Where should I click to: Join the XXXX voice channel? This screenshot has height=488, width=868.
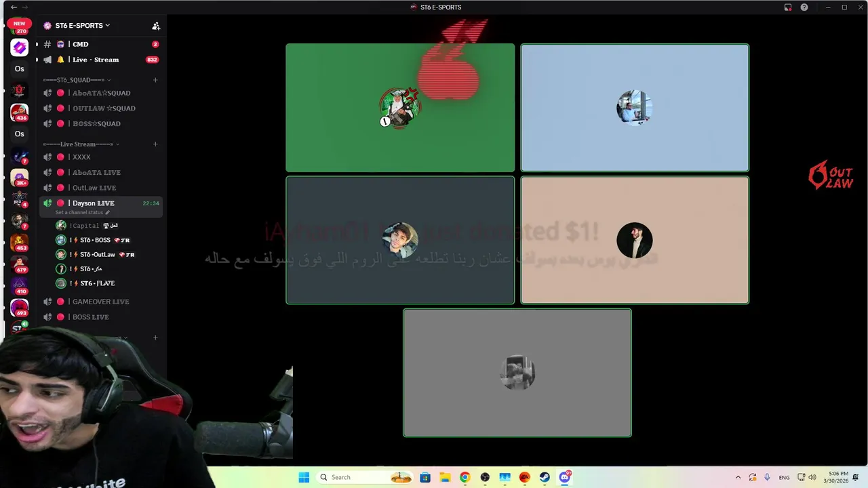pos(100,157)
